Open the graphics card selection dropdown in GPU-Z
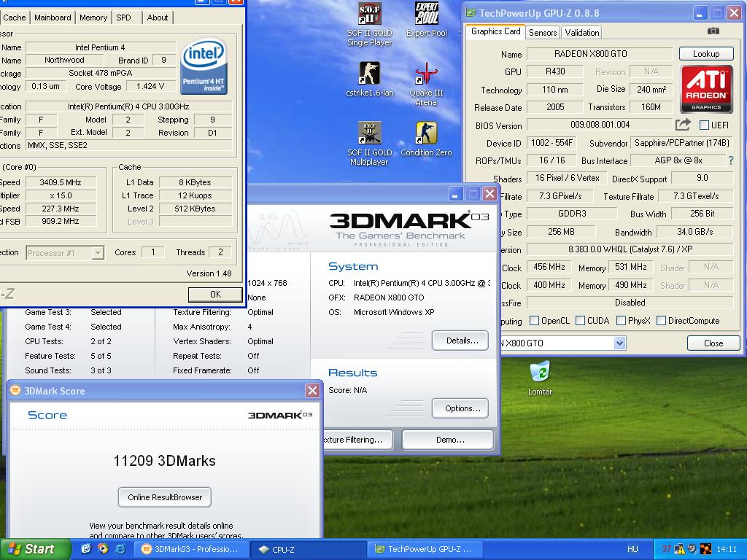This screenshot has height=560, width=747. point(619,343)
